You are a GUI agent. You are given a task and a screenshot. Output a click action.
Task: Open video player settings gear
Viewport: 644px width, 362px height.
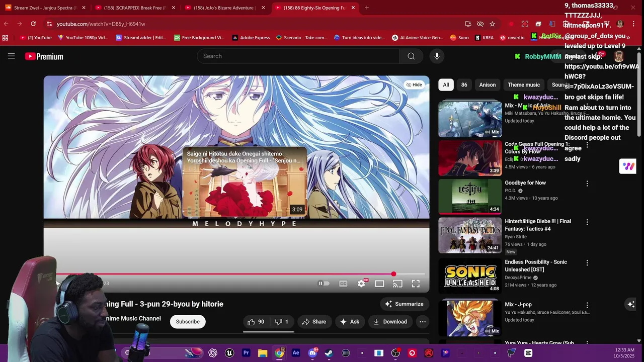click(x=361, y=284)
